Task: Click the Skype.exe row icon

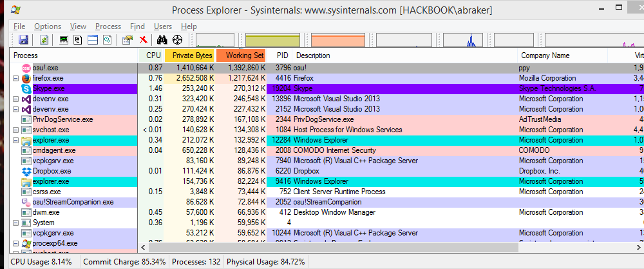Action: click(x=26, y=88)
